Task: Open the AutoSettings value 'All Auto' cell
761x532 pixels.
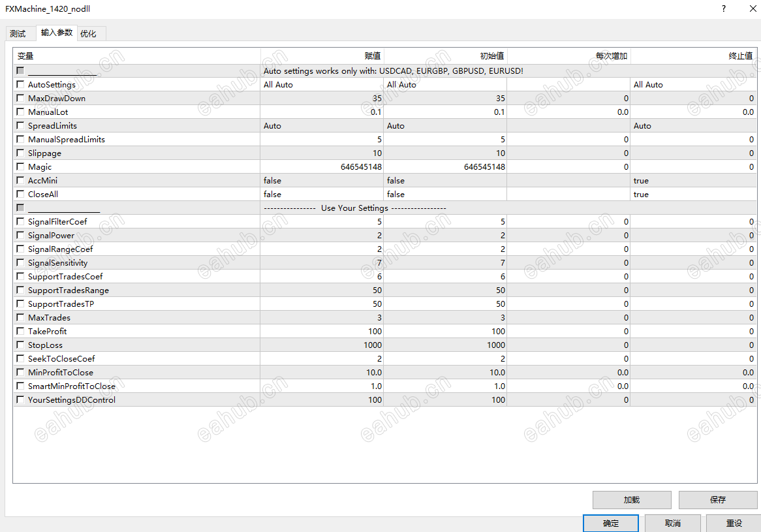Action: pos(322,84)
